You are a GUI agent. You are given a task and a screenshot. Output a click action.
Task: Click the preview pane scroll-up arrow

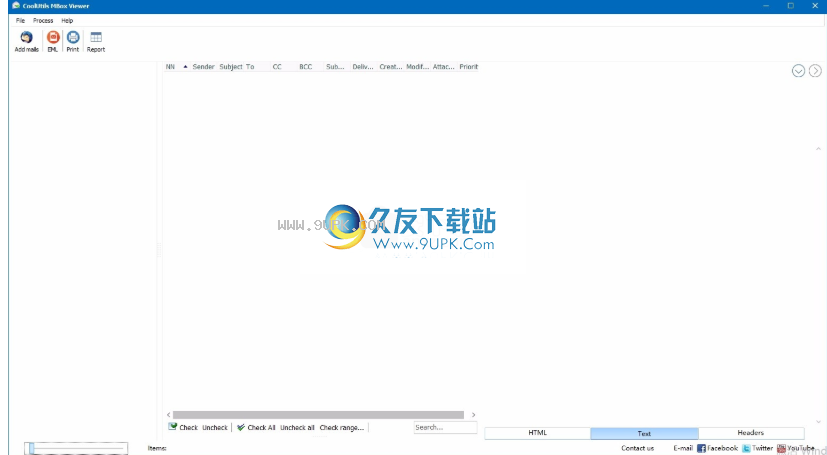818,149
